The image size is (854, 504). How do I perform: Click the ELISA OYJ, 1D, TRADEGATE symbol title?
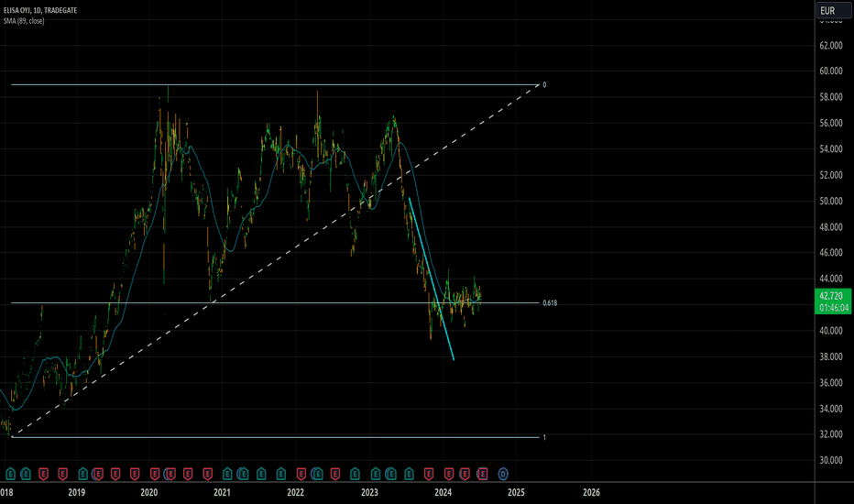39,10
